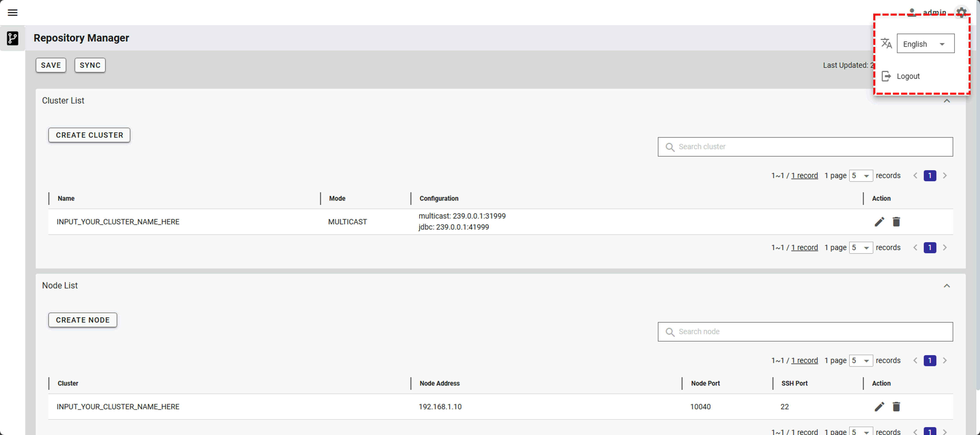
Task: Click the SAVE button
Action: [x=51, y=65]
